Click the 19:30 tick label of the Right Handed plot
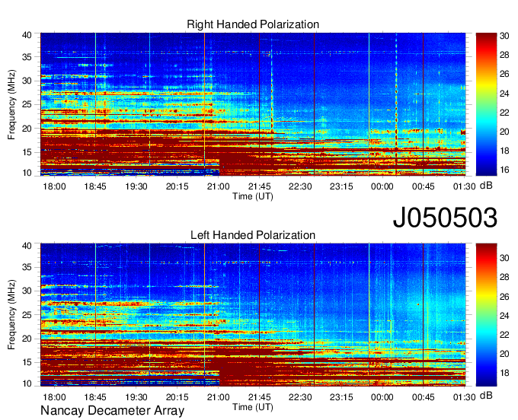The image size is (518, 420). point(136,186)
